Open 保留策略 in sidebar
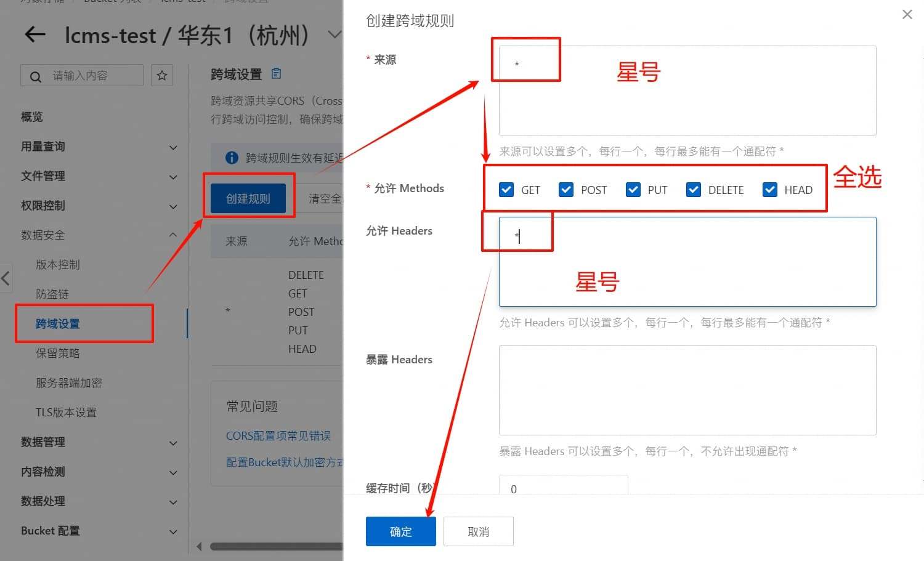The width and height of the screenshot is (924, 561). pyautogui.click(x=58, y=353)
